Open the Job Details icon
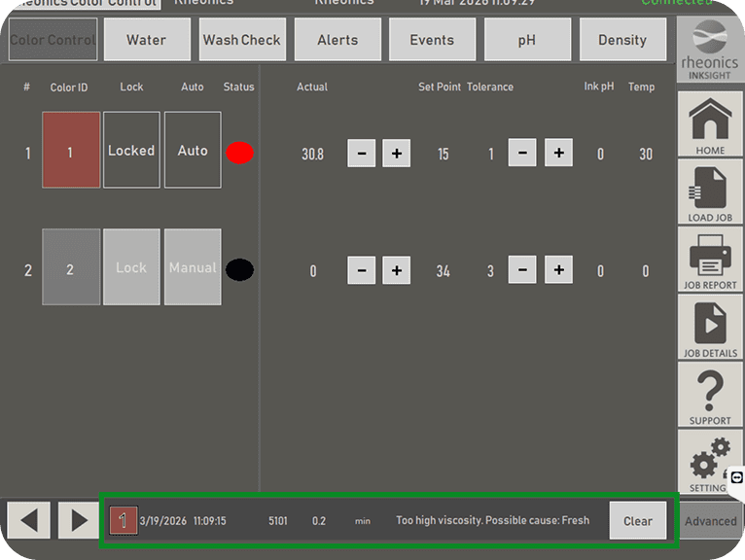The width and height of the screenshot is (745, 560). [x=710, y=327]
